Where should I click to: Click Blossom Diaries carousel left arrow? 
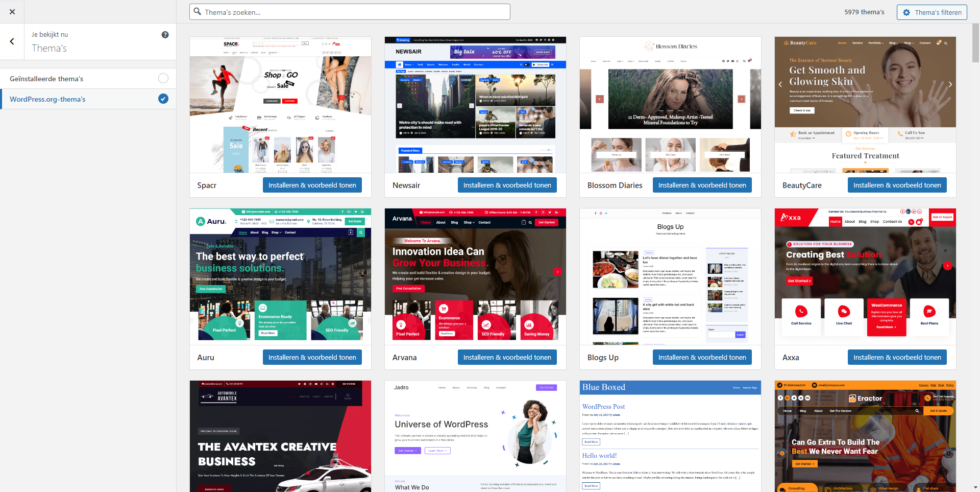[x=600, y=99]
